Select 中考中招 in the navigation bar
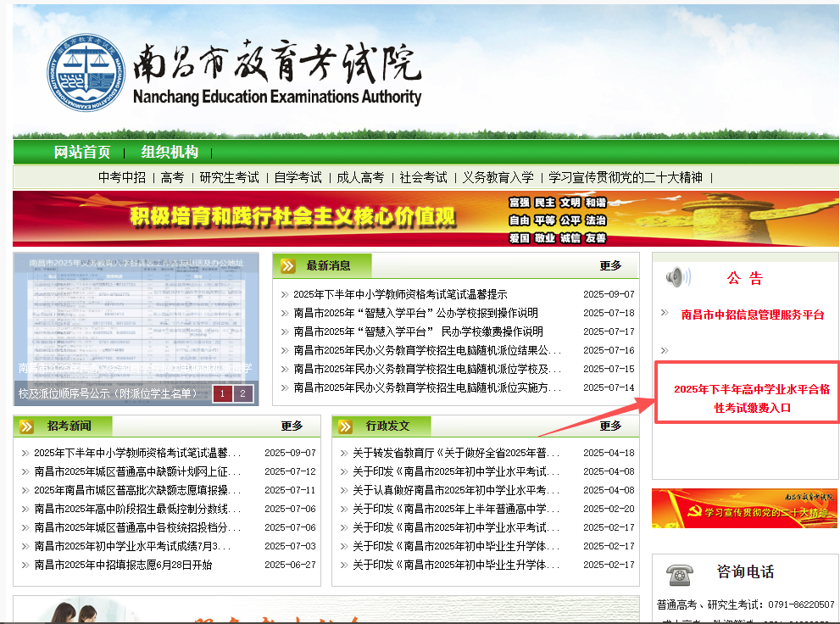 [x=122, y=177]
